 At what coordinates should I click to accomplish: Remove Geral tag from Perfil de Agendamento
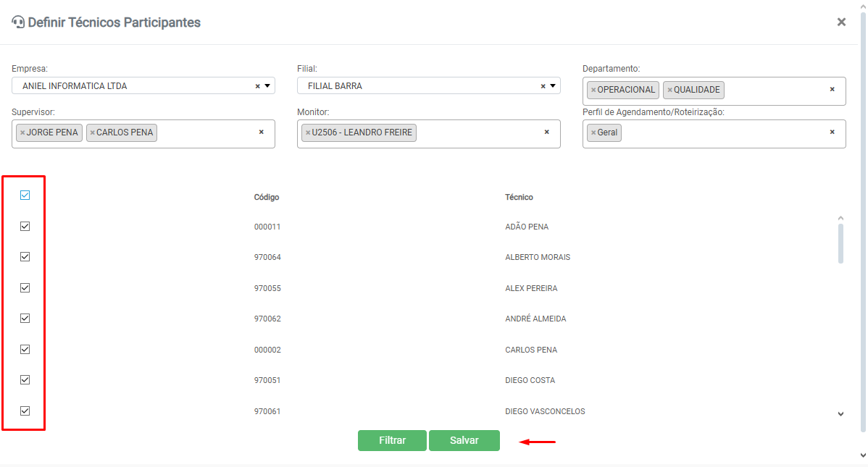(593, 132)
